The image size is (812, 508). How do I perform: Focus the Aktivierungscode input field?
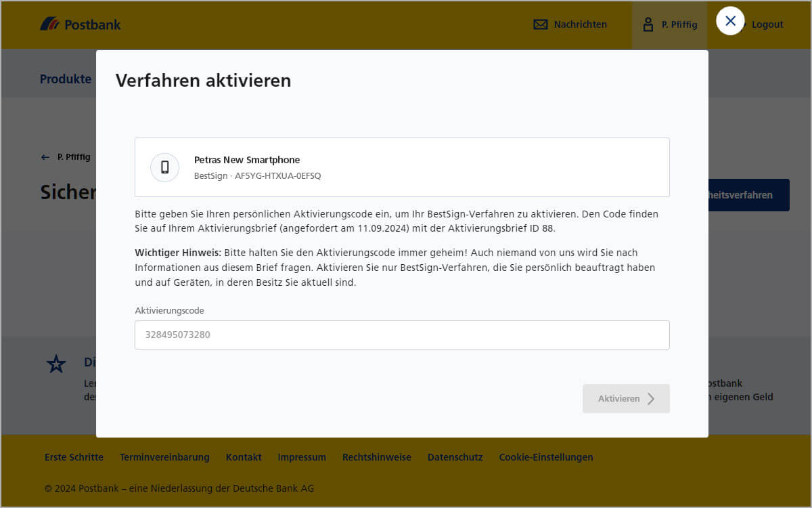[x=402, y=335]
